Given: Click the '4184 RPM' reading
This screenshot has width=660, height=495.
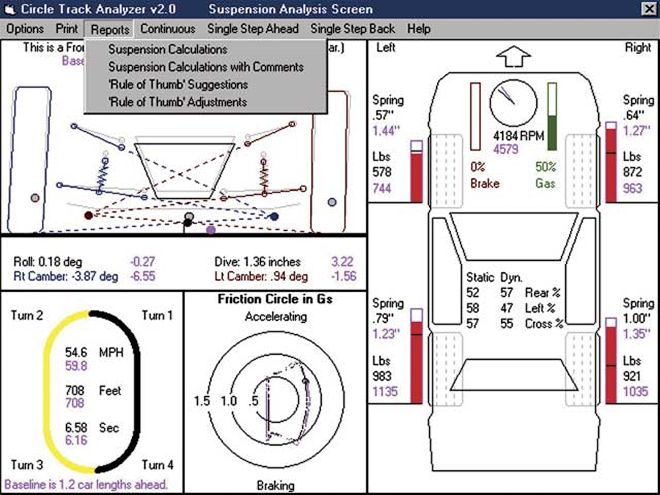Looking at the screenshot, I should tap(519, 136).
